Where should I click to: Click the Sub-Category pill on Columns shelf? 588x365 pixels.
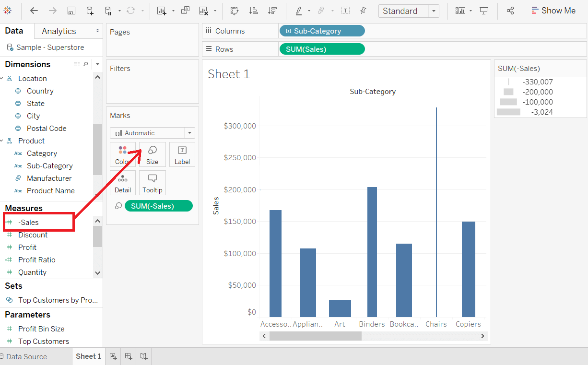coord(322,31)
